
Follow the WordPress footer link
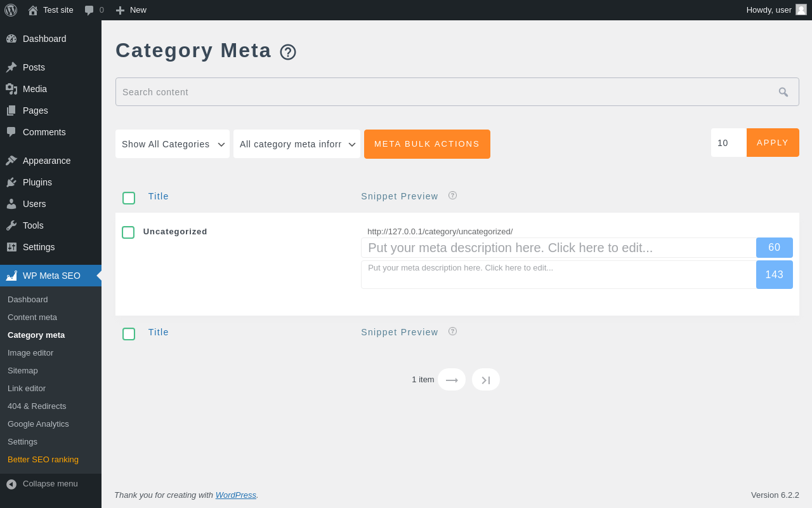click(x=235, y=495)
